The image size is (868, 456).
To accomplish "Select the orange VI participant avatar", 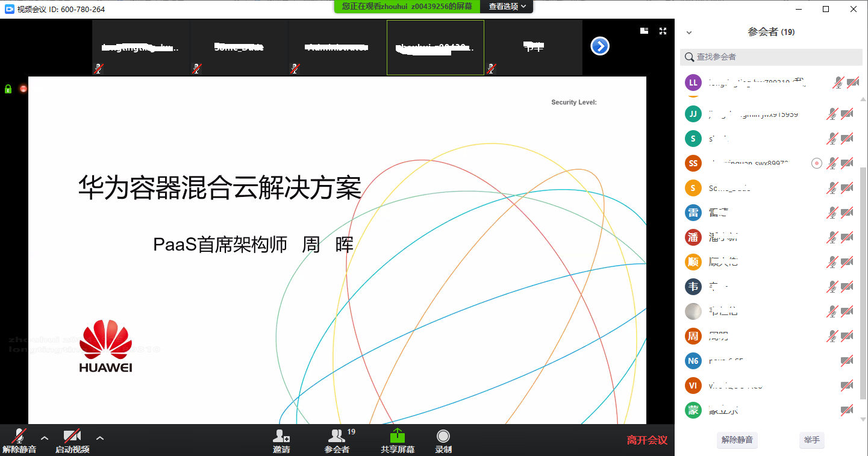I will [x=693, y=386].
